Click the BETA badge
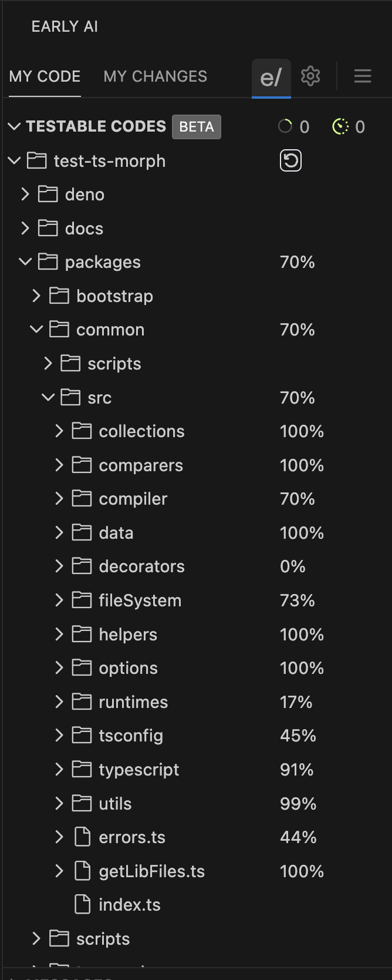The height and width of the screenshot is (980, 392). (197, 127)
